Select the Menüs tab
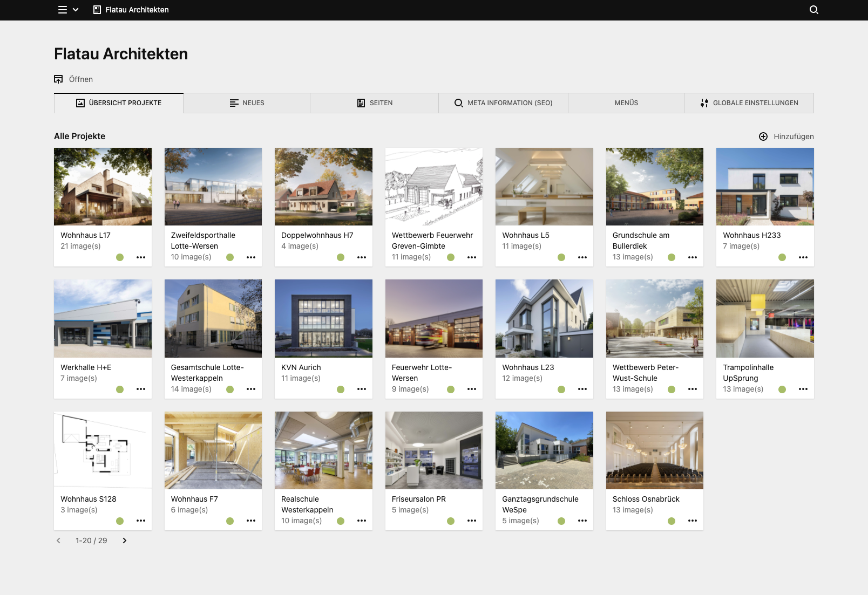 [626, 103]
